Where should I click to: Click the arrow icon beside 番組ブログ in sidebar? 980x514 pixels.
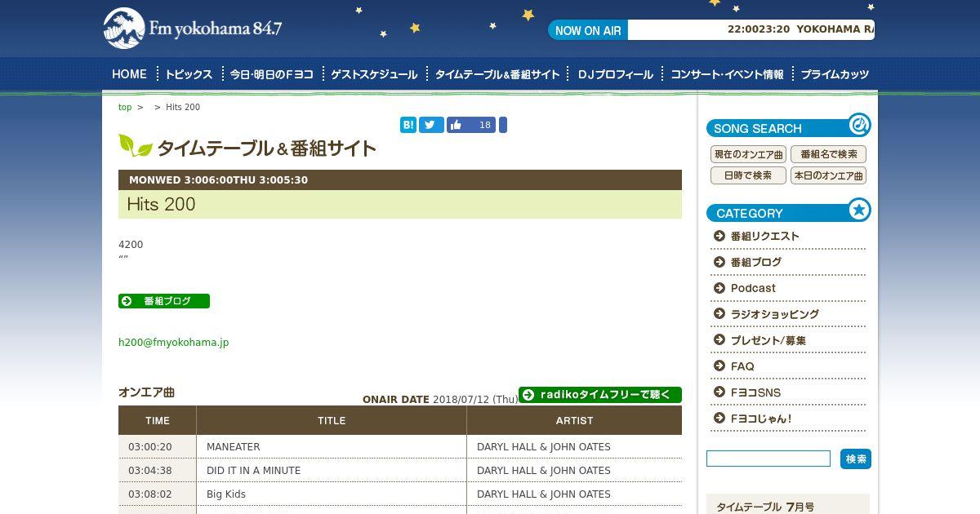pos(719,262)
